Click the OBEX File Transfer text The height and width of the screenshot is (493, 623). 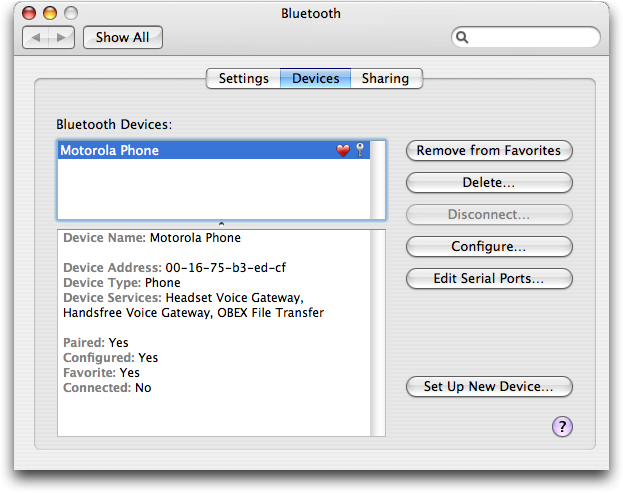(x=271, y=313)
